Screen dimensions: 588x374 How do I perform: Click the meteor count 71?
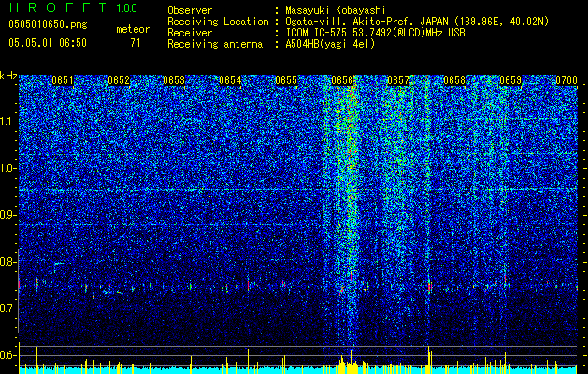click(136, 43)
